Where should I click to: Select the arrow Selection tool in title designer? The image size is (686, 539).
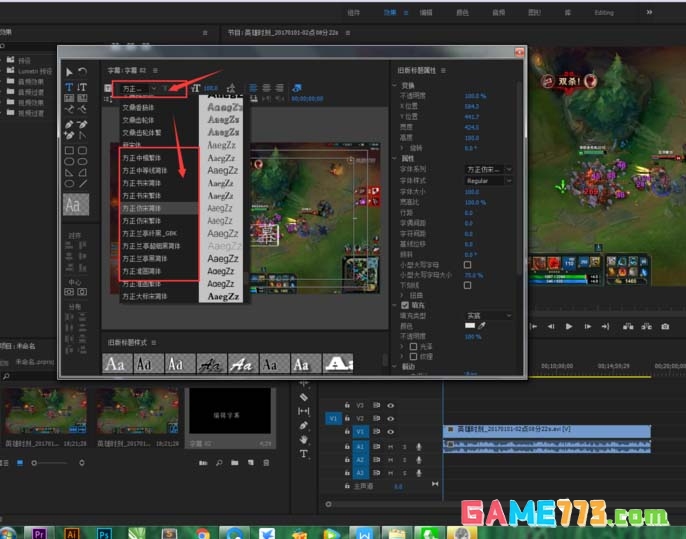(69, 72)
